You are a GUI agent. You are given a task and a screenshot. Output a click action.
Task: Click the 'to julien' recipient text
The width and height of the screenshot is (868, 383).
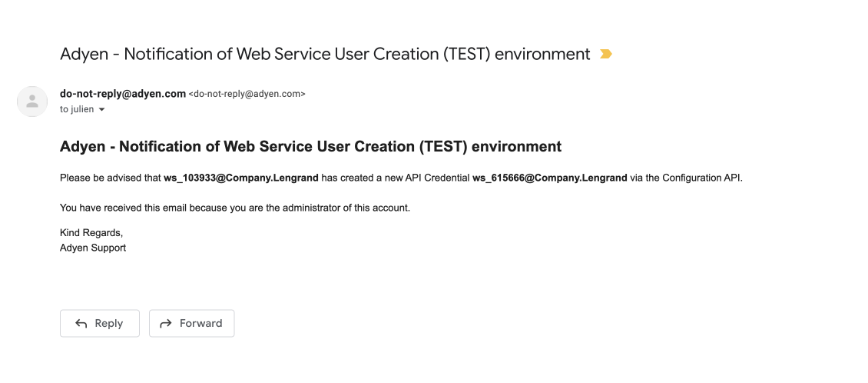coord(77,109)
